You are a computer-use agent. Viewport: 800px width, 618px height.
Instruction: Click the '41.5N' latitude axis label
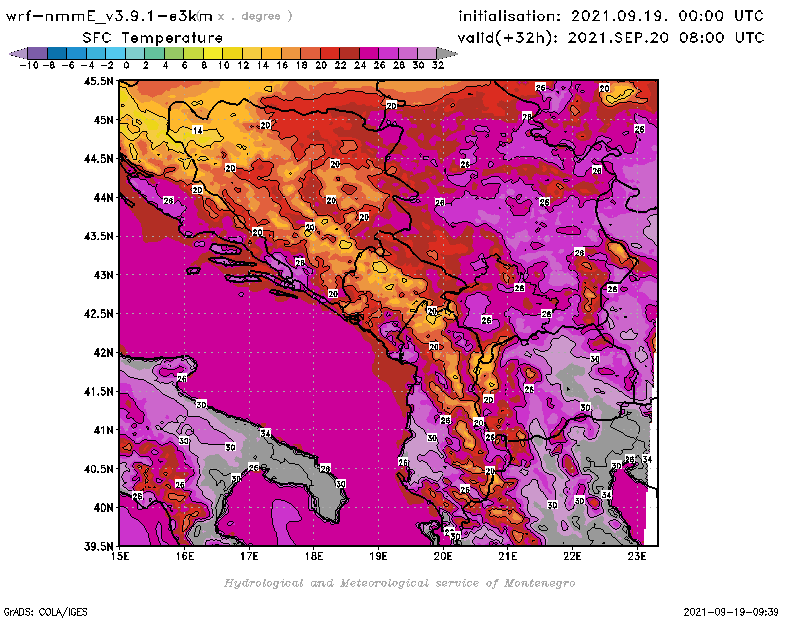coord(99,391)
